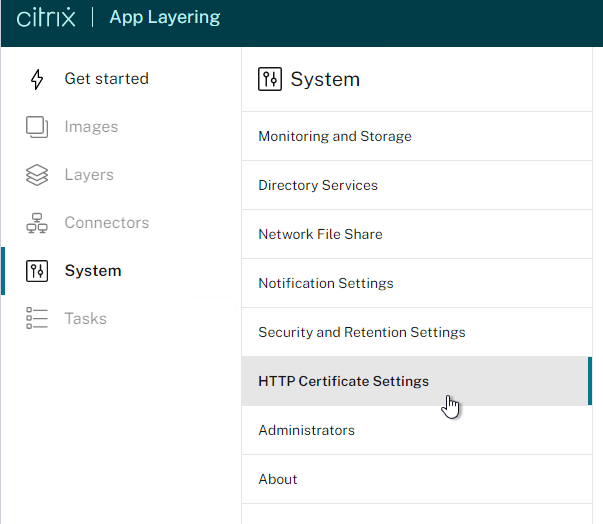
Task: Open the Administrators page
Action: pyautogui.click(x=417, y=430)
